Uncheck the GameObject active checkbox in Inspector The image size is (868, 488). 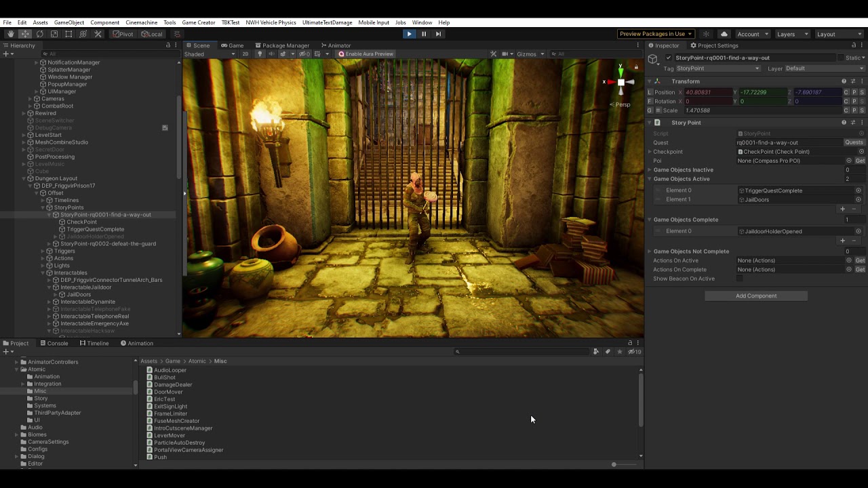tap(669, 58)
